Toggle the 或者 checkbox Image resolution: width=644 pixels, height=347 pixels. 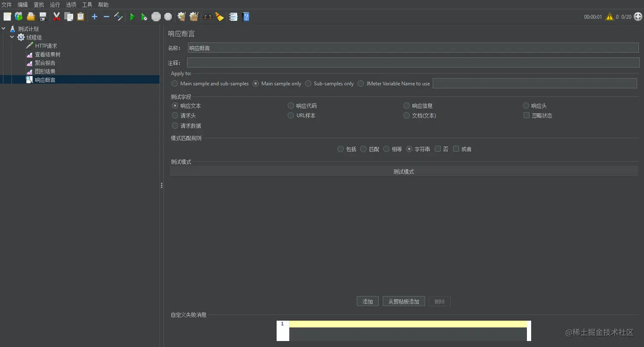pyautogui.click(x=456, y=149)
